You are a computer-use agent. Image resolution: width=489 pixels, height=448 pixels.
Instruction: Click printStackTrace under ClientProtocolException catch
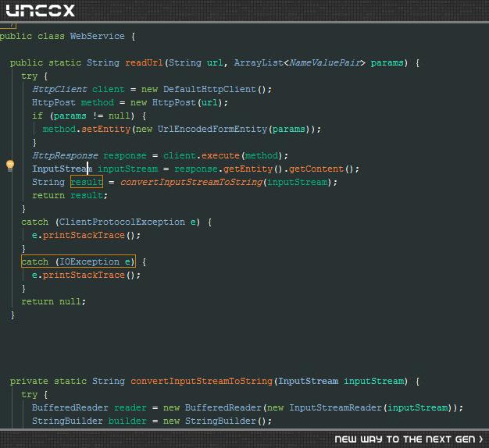[x=84, y=235]
